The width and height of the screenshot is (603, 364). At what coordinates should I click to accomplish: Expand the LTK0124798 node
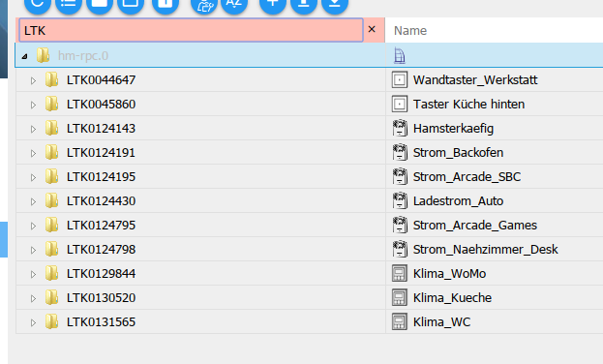pyautogui.click(x=33, y=250)
